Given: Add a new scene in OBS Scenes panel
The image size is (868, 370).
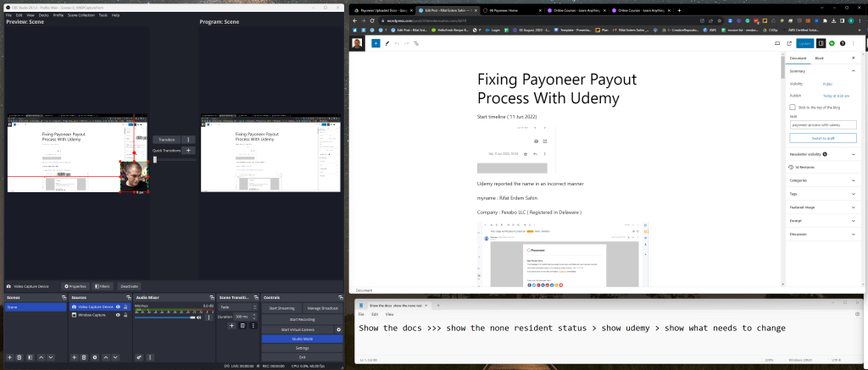Looking at the screenshot, I should coord(9,357).
